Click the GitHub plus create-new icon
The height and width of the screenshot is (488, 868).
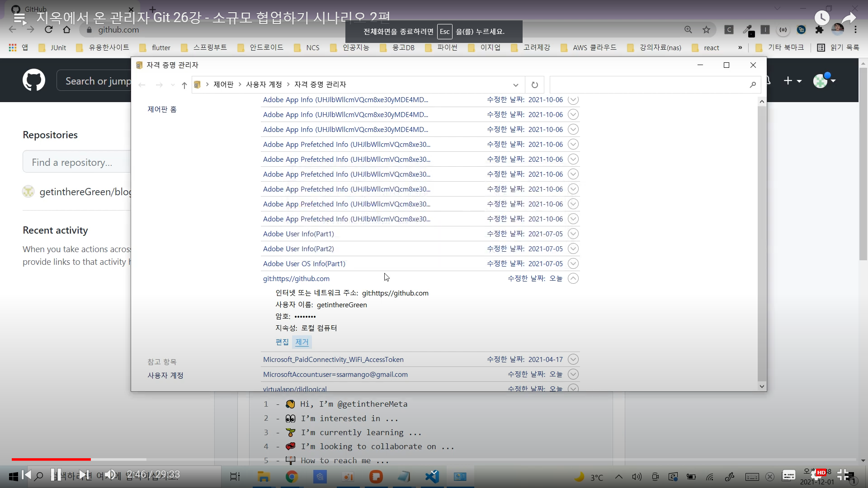[792, 80]
